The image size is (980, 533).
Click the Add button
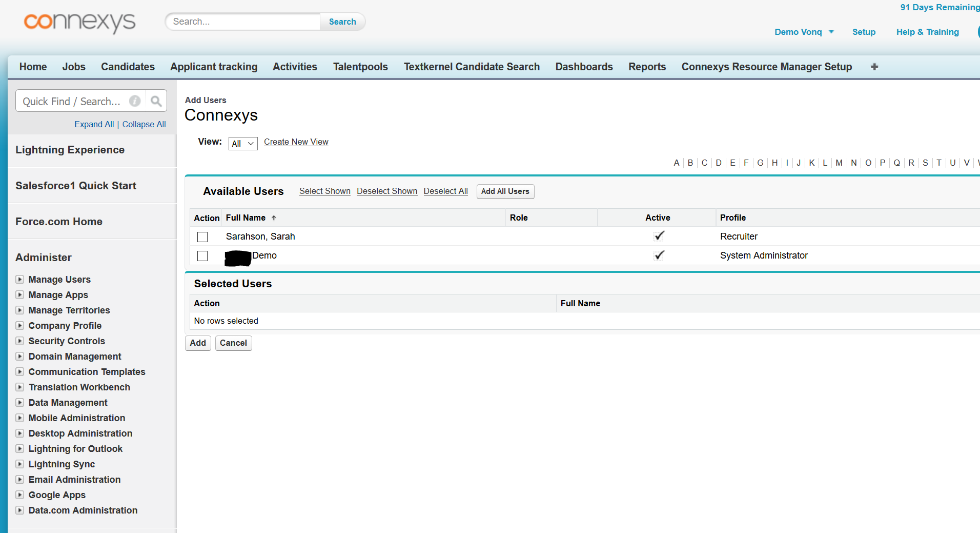(x=198, y=343)
